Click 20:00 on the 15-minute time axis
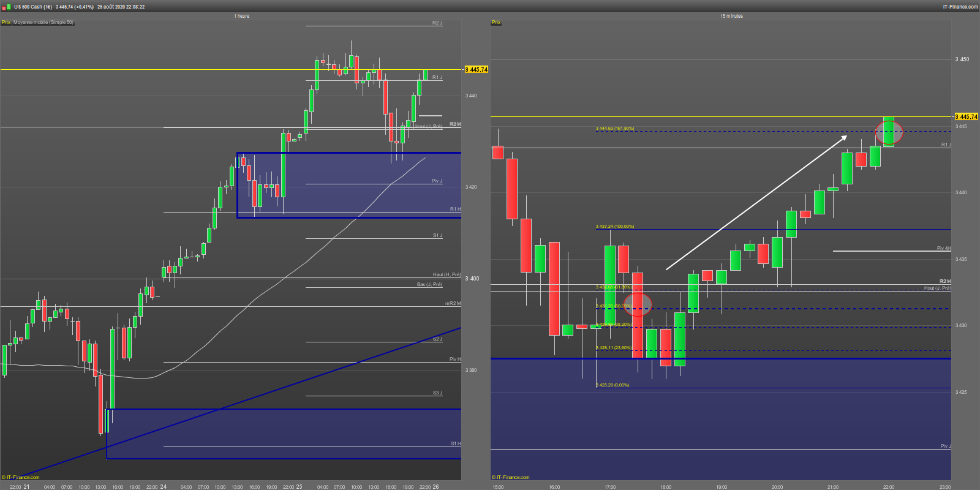Viewport: 980px width, 490px height. (777, 487)
